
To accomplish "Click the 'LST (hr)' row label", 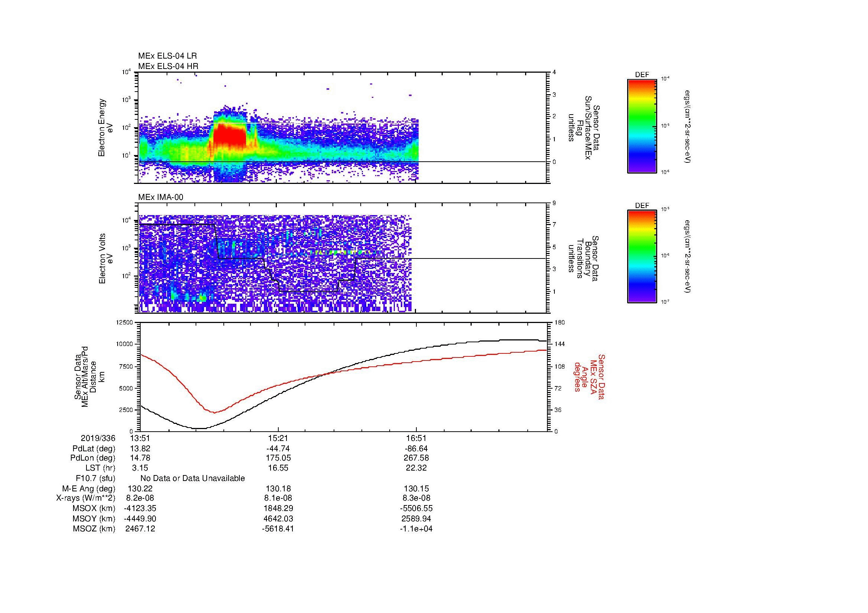I will point(100,468).
